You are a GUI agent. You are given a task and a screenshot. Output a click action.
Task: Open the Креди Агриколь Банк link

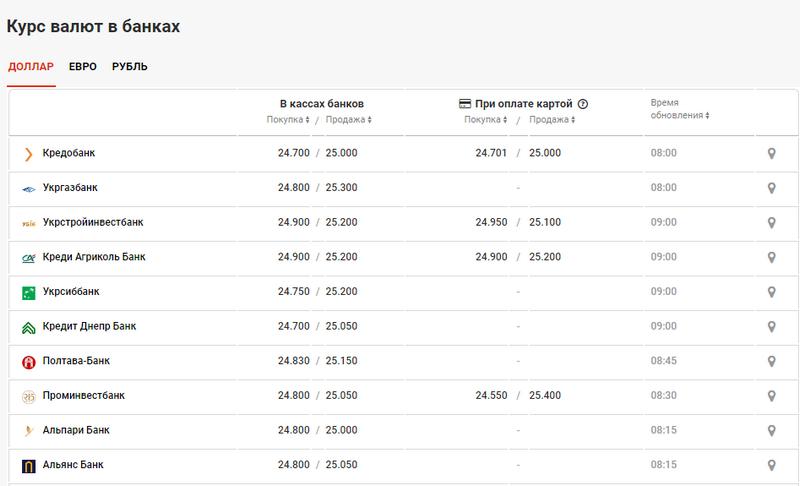94,257
